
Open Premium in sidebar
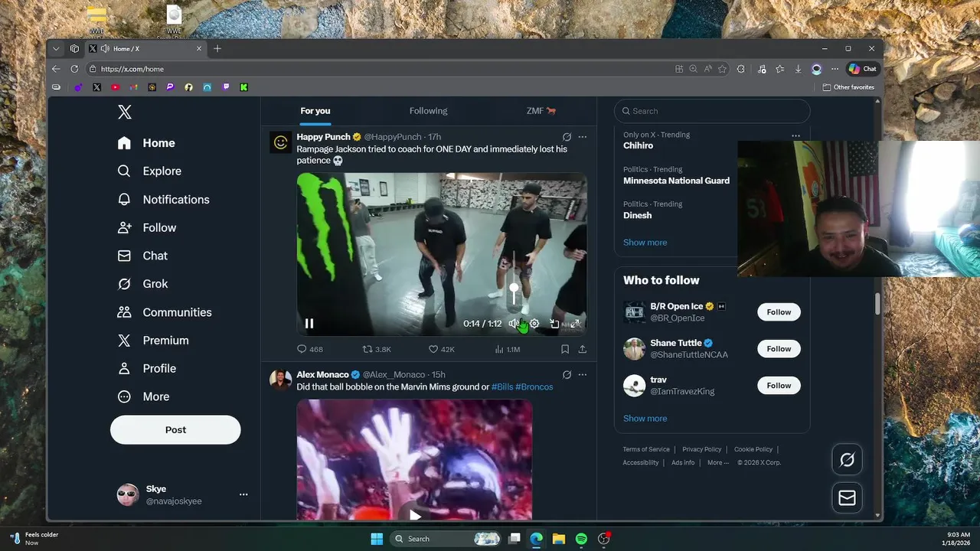pos(152,341)
